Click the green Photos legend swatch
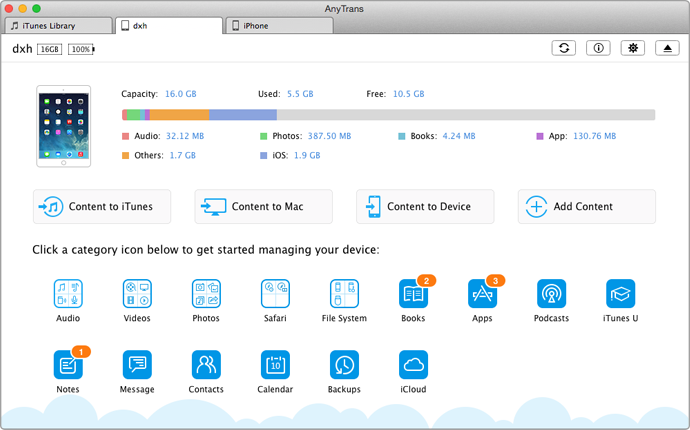 coord(264,136)
